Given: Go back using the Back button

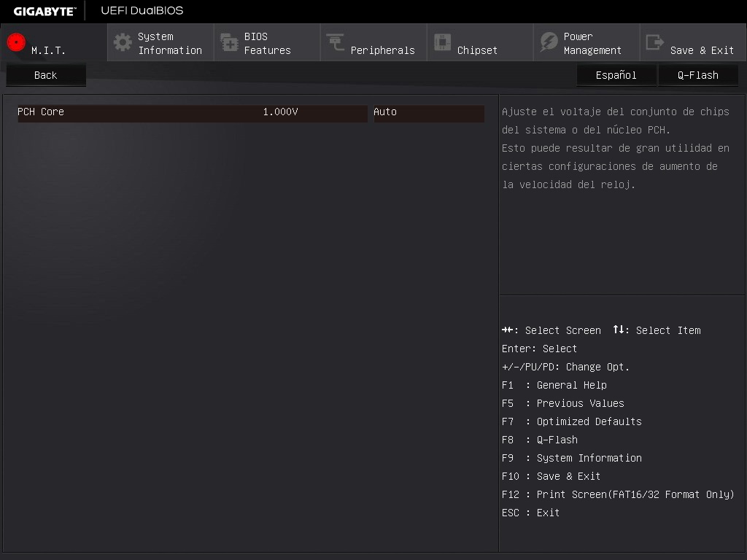Looking at the screenshot, I should pos(45,75).
